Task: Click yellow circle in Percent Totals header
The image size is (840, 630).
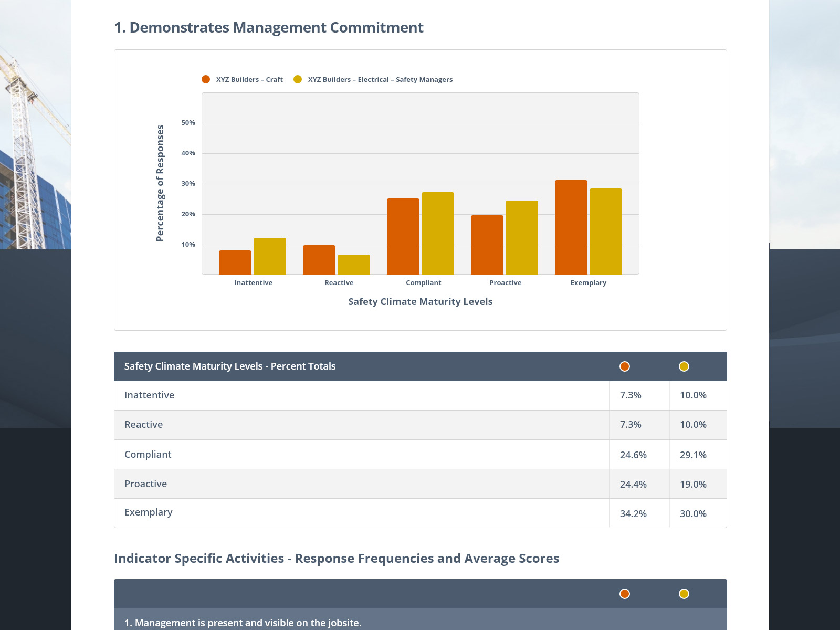Action: [x=684, y=366]
